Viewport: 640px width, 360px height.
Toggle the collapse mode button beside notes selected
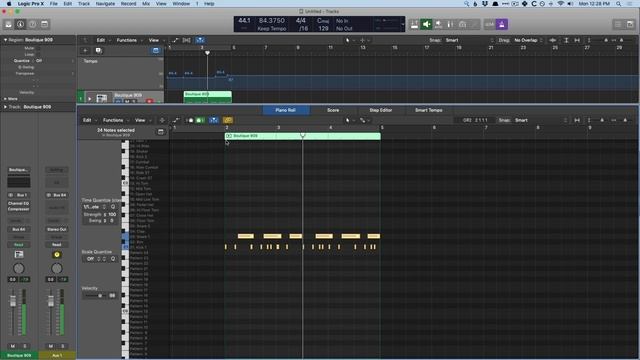(160, 132)
